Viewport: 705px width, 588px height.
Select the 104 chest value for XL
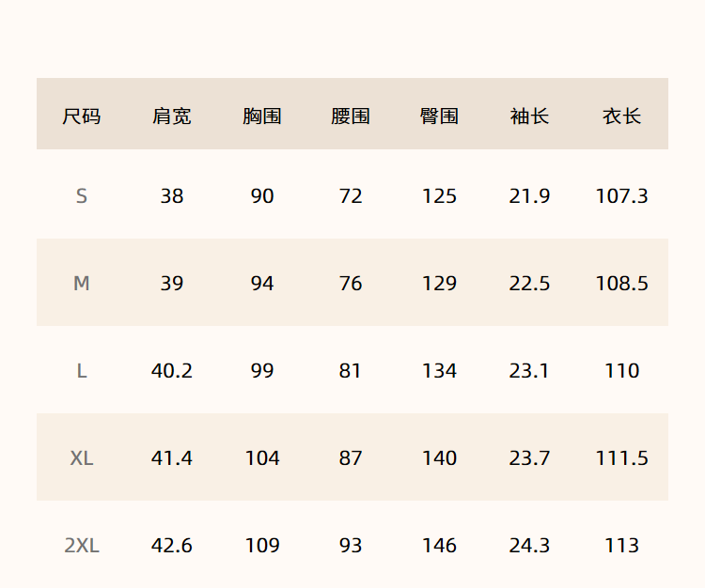click(x=262, y=458)
